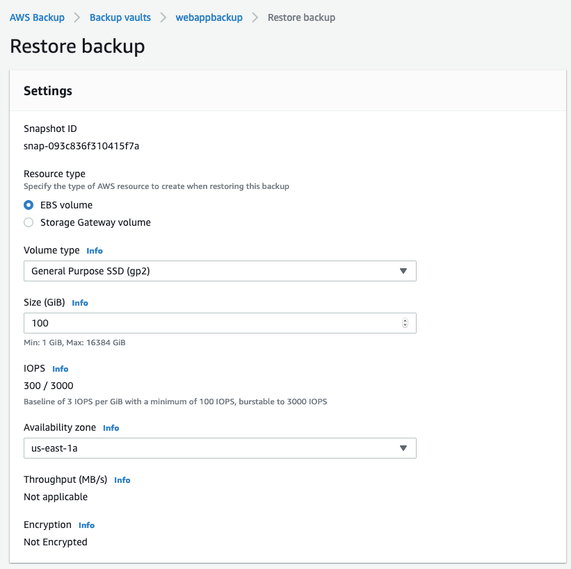571x569 pixels.
Task: Open Info link next to Size (GiB)
Action: tap(80, 303)
